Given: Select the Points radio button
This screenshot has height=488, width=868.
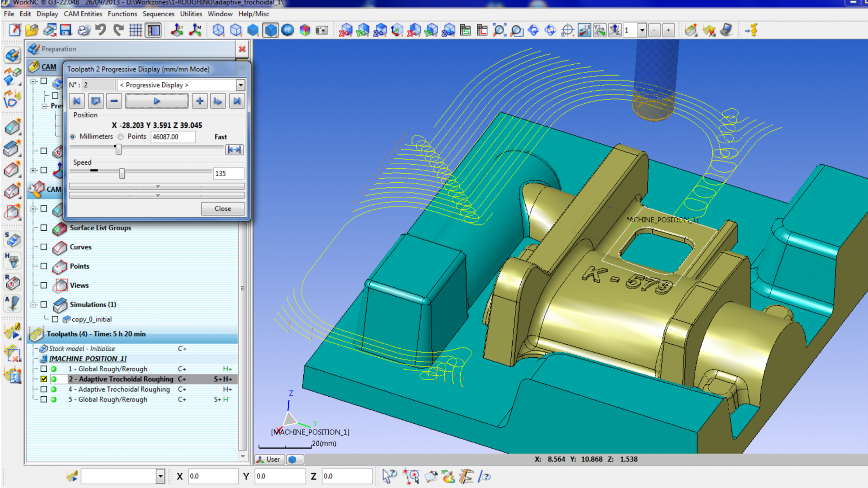Looking at the screenshot, I should (x=121, y=137).
